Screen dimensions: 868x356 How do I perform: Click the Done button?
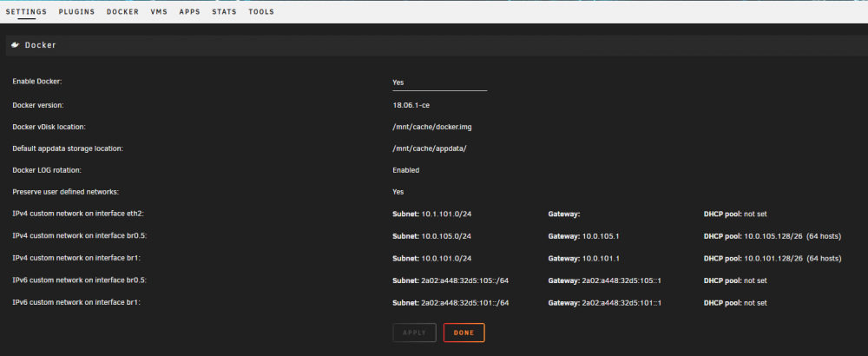[464, 333]
